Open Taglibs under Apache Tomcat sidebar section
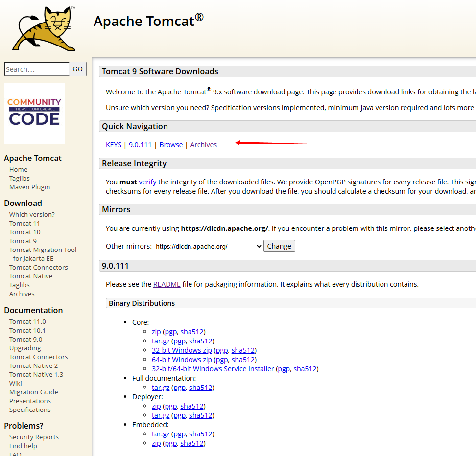The image size is (476, 456). pyautogui.click(x=20, y=179)
